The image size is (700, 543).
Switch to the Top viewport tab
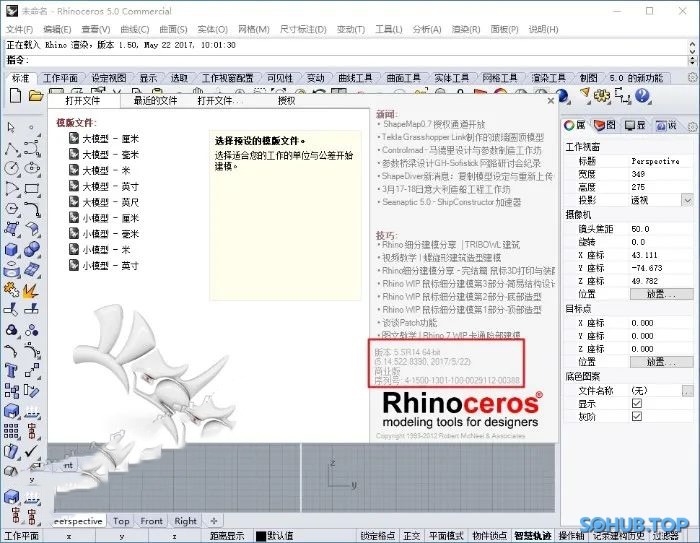(121, 521)
